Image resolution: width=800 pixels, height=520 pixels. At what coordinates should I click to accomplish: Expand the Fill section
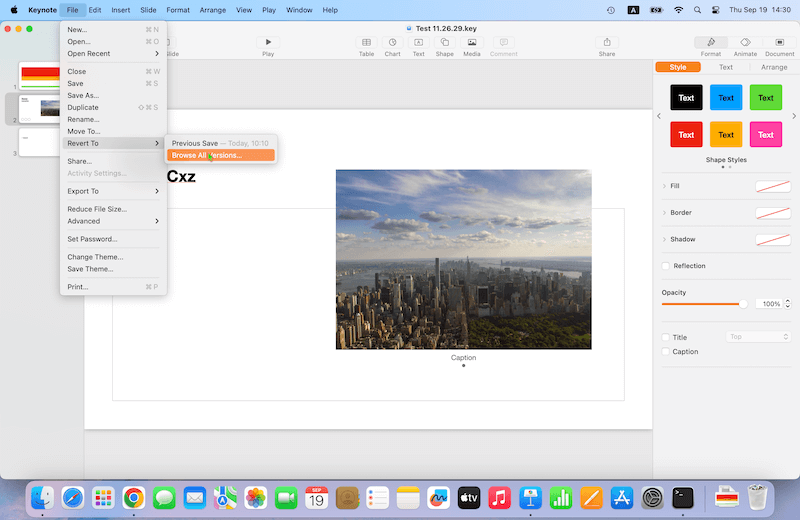tap(665, 186)
